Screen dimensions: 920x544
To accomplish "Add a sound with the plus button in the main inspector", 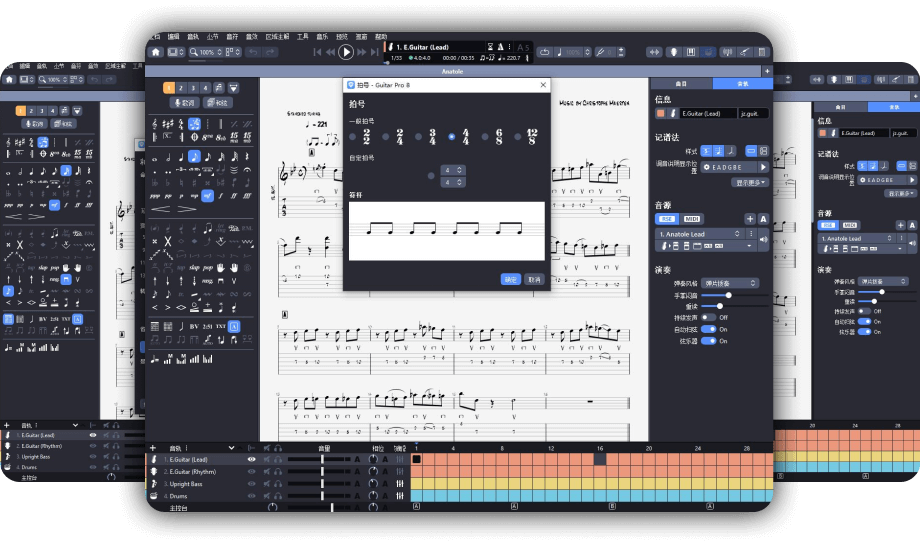I will [750, 219].
